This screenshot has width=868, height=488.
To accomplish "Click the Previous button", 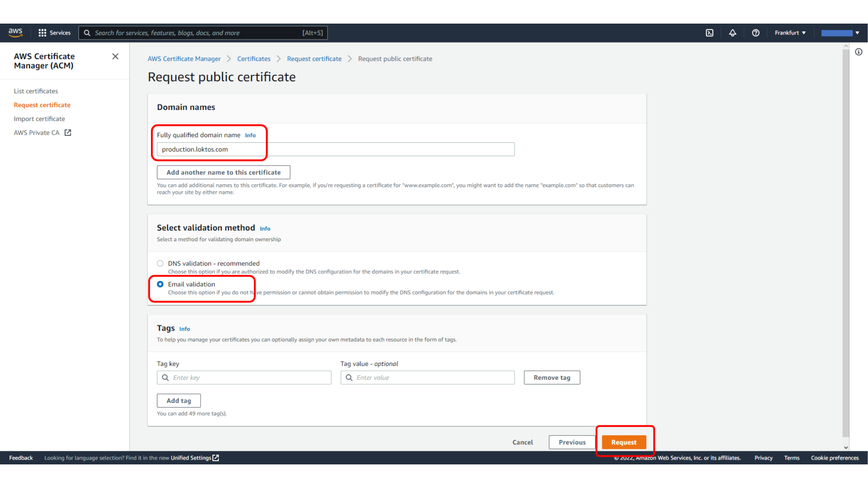I will (x=572, y=442).
